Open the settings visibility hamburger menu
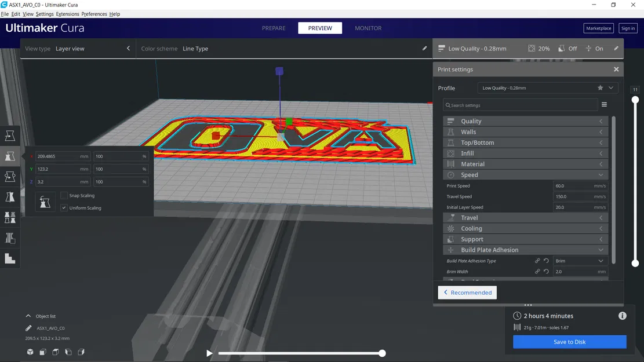The width and height of the screenshot is (644, 362). pos(604,105)
